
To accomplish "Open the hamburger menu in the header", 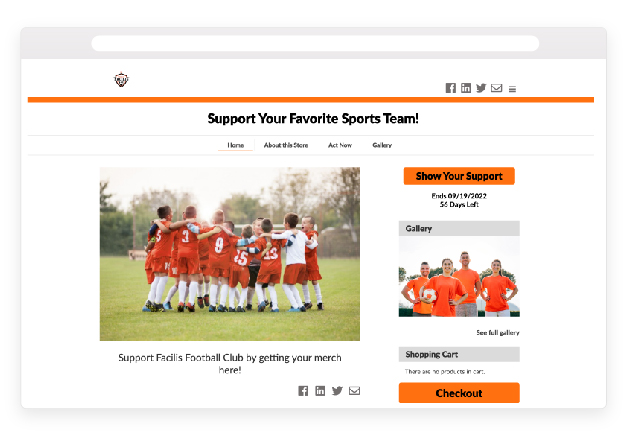I will click(x=512, y=89).
